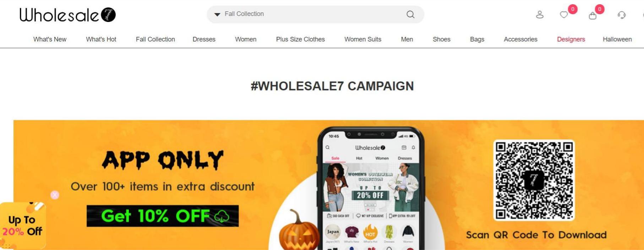Viewport: 644px width, 250px height.
Task: Open the wishlist heart icon
Action: [564, 15]
